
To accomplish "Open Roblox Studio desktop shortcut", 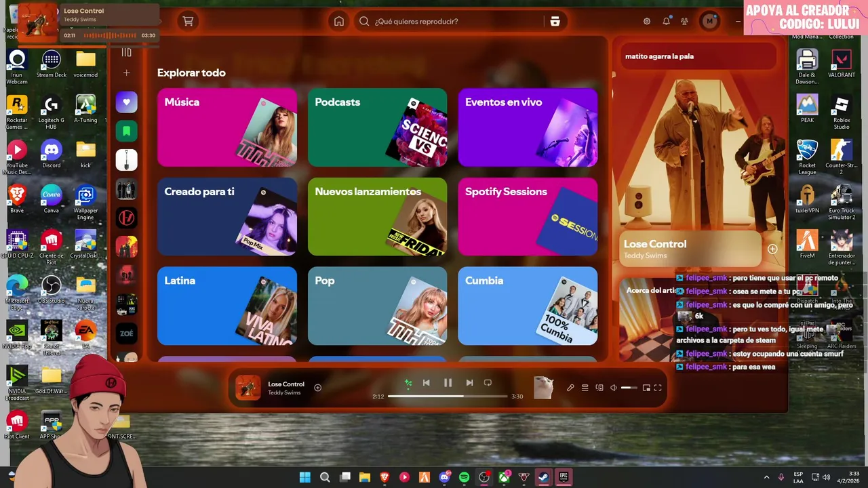I will click(x=842, y=112).
